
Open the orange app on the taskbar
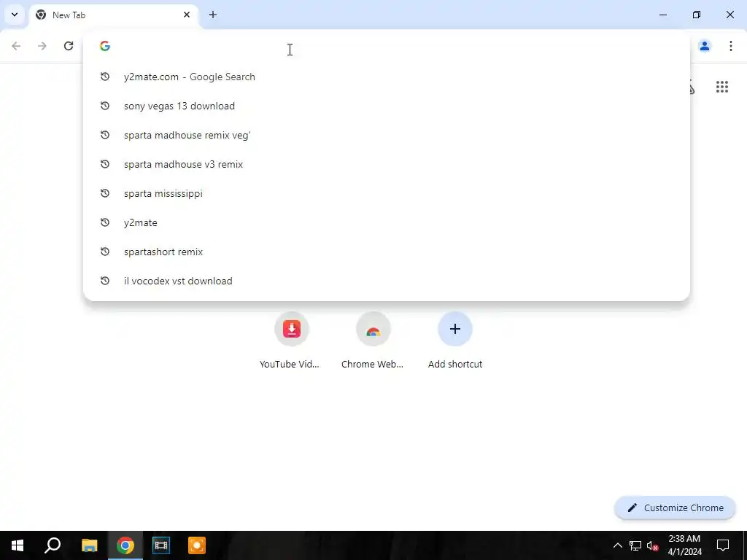pyautogui.click(x=197, y=545)
